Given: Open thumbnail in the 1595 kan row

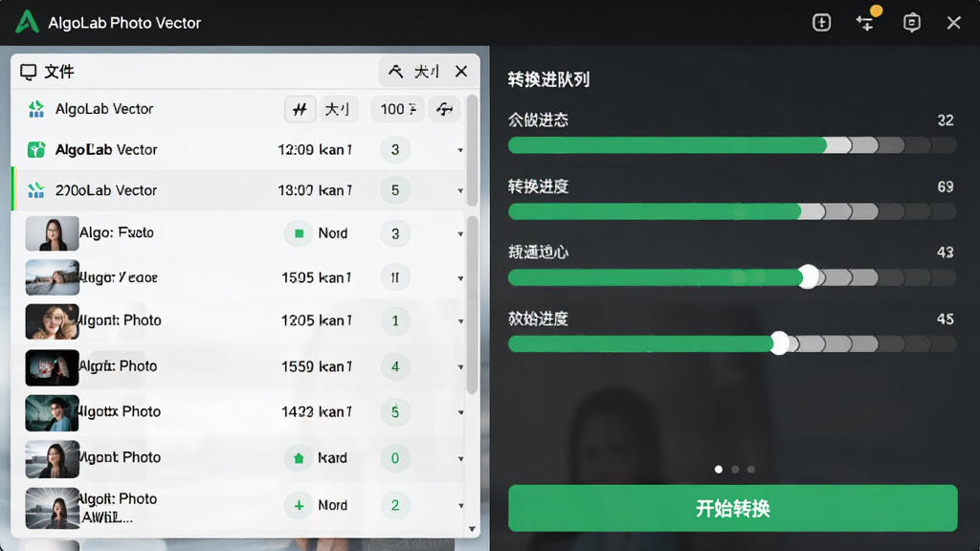Looking at the screenshot, I should point(52,277).
